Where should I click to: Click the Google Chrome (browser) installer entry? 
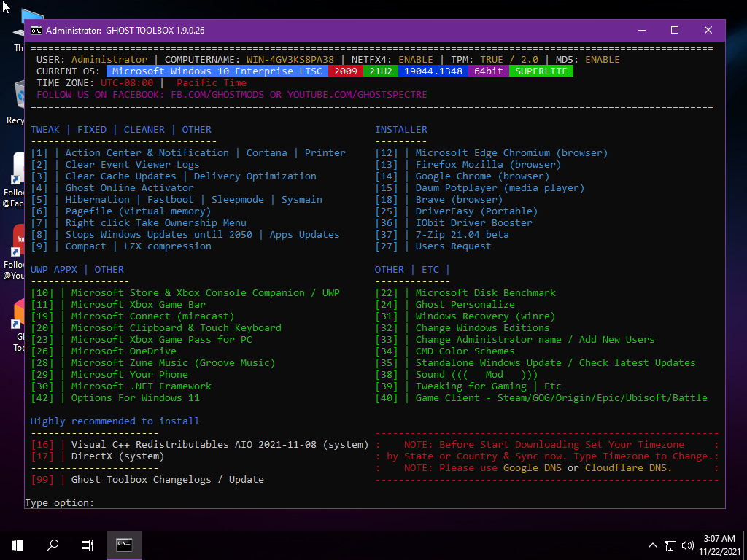coord(482,176)
